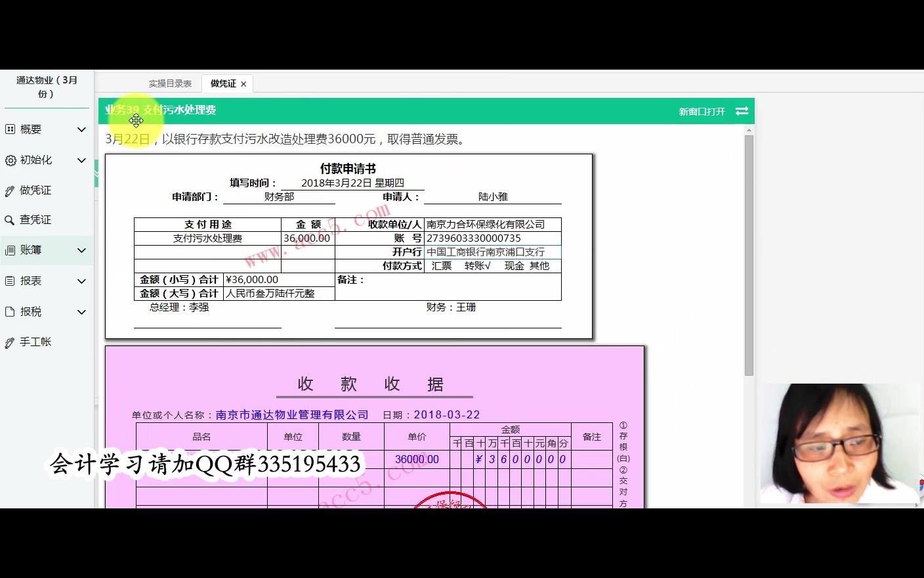Select the 概要 overview icon in sidebar
924x578 pixels.
click(x=9, y=129)
